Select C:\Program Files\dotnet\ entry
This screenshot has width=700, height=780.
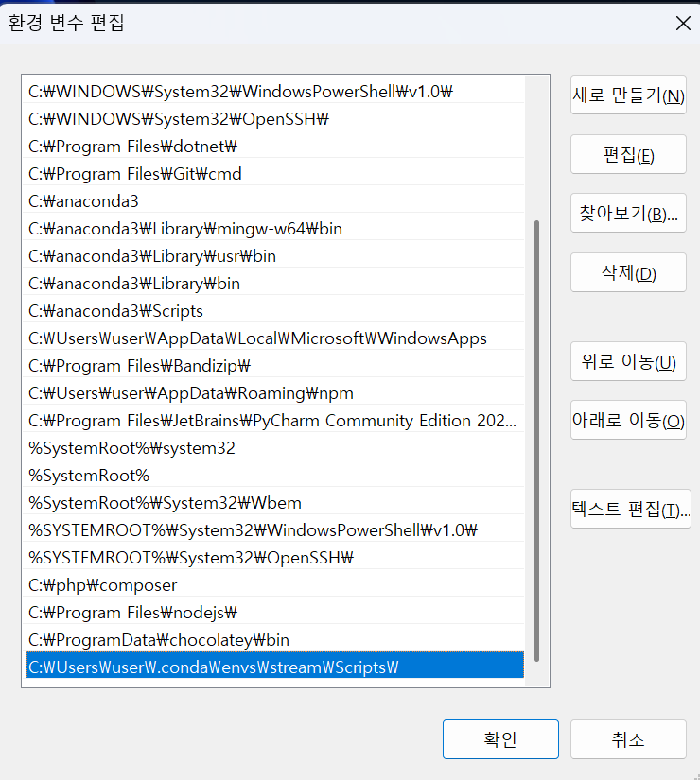pyautogui.click(x=275, y=147)
